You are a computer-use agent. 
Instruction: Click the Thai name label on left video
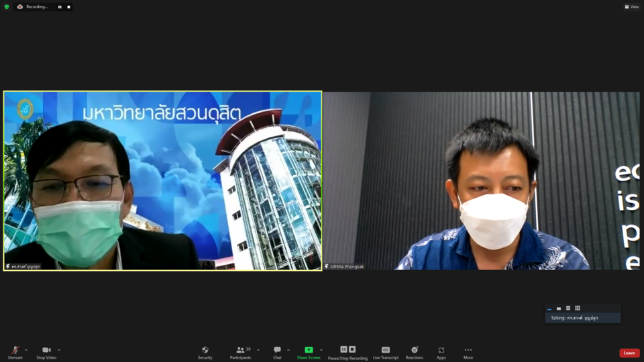[25, 267]
